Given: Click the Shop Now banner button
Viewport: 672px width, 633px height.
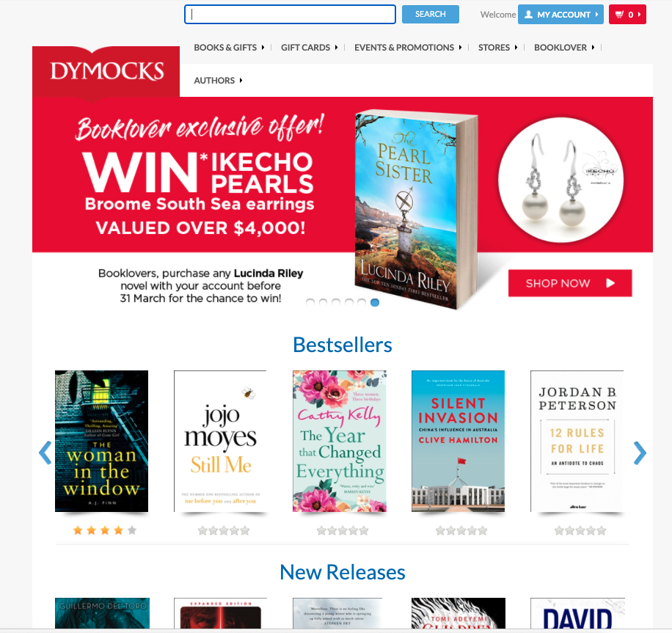Looking at the screenshot, I should click(x=570, y=283).
